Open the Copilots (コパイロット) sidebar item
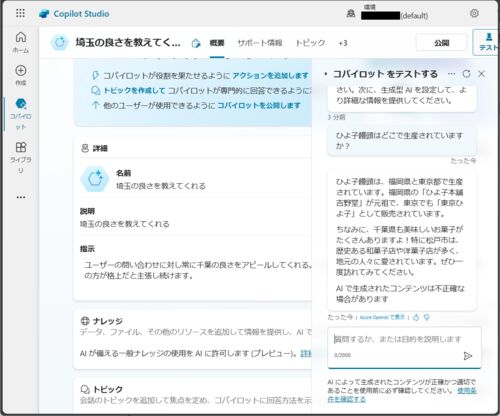The width and height of the screenshot is (500, 416). 21,114
